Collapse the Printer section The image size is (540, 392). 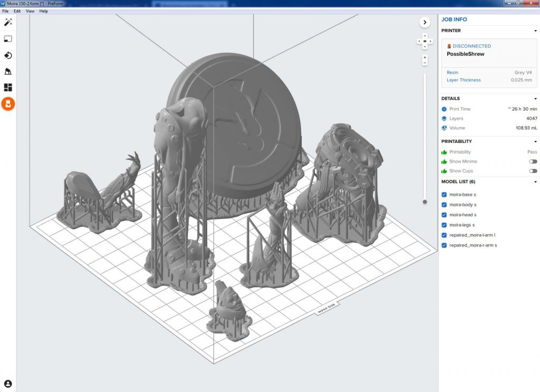[x=535, y=31]
